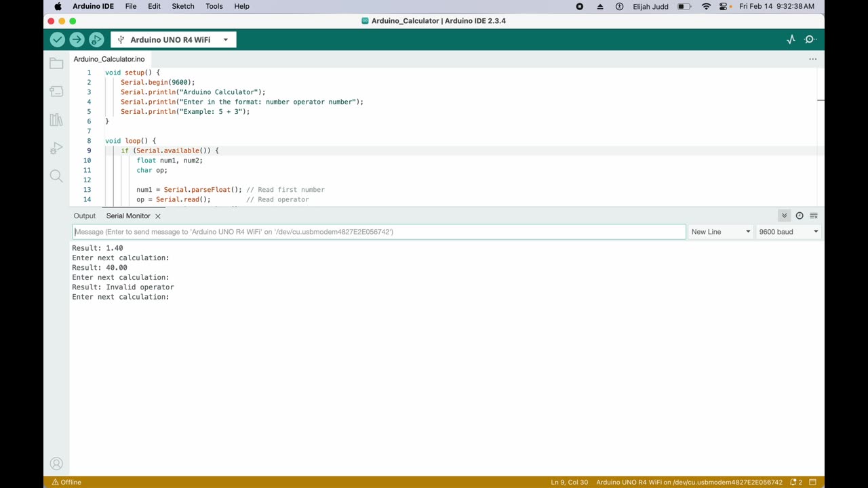Image resolution: width=868 pixels, height=488 pixels.
Task: Open the File menu
Action: tap(131, 6)
